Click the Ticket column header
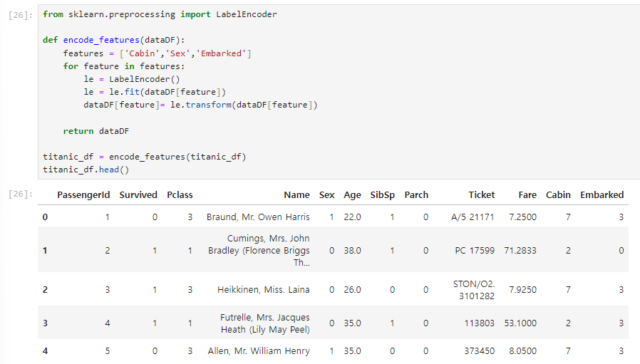Image resolution: width=640 pixels, height=364 pixels. coord(481,195)
